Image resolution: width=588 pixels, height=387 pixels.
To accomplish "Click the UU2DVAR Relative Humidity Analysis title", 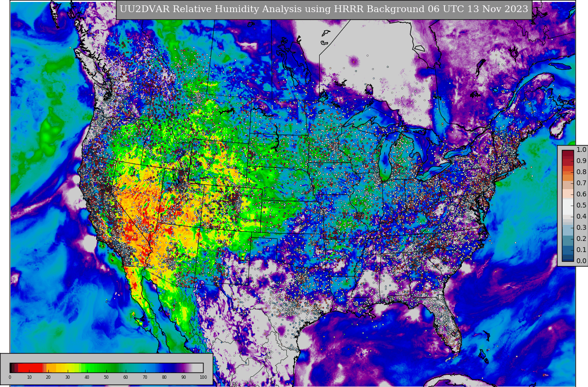I will point(324,9).
